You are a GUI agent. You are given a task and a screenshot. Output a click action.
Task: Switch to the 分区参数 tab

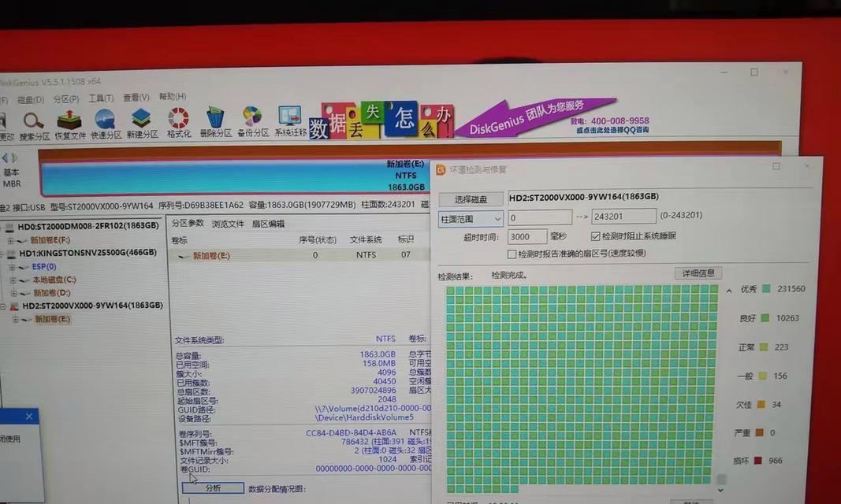tap(188, 224)
